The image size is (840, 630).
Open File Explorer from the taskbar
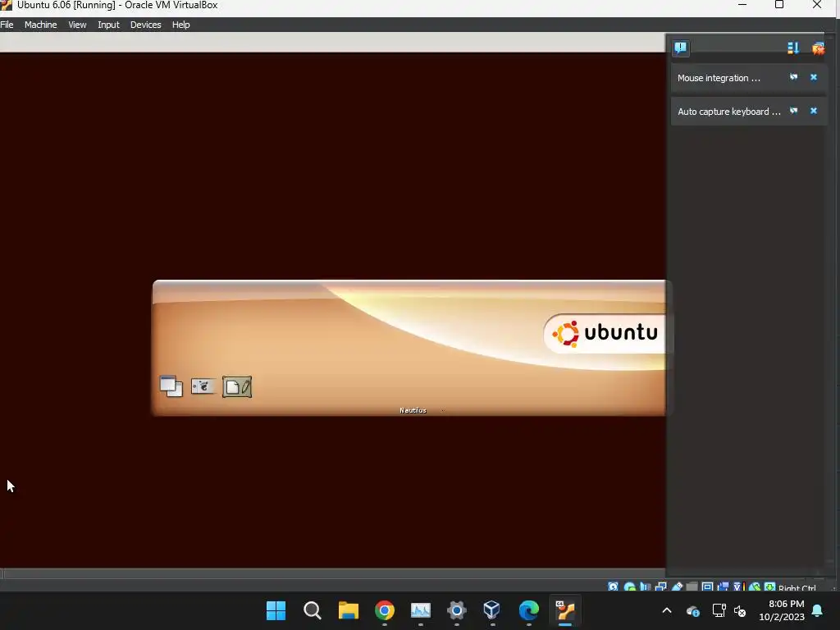point(348,610)
